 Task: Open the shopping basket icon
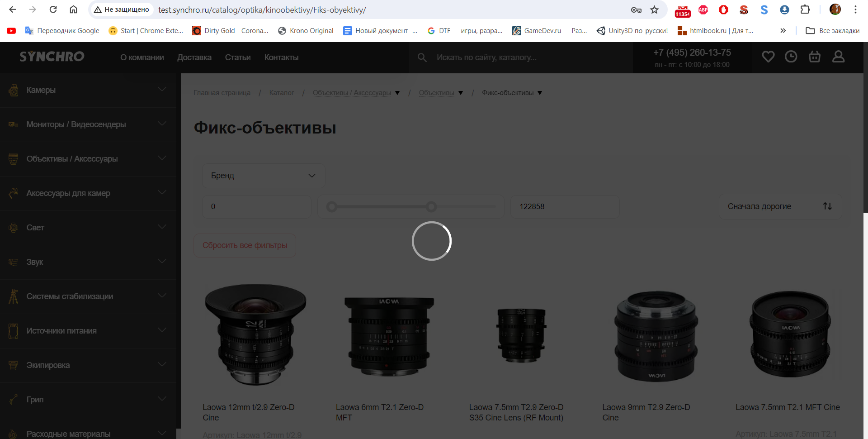point(815,57)
